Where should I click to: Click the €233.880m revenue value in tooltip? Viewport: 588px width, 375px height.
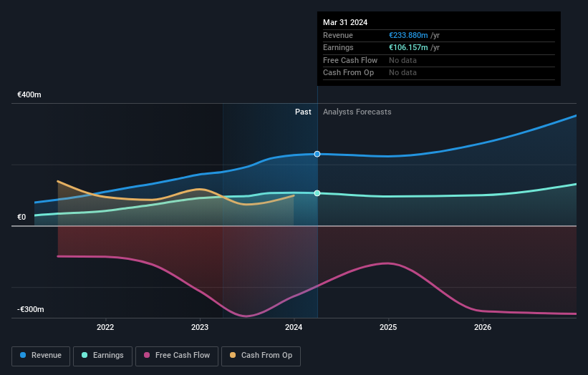[408, 35]
